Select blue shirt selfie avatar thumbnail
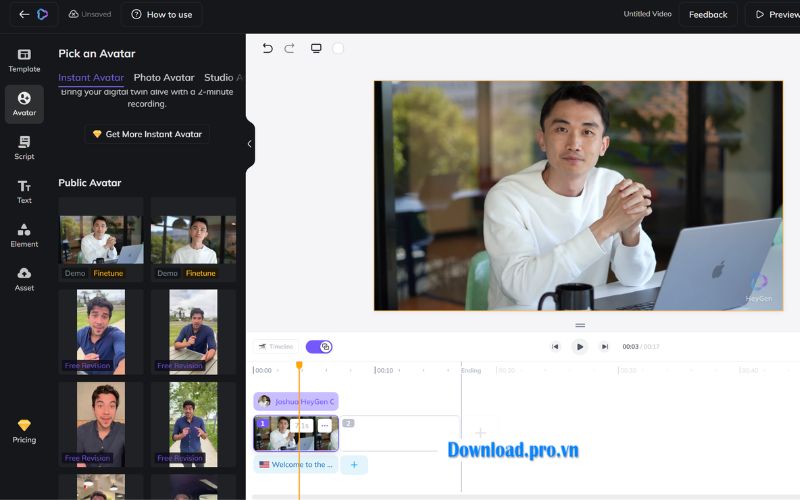This screenshot has width=800, height=500. click(x=101, y=332)
